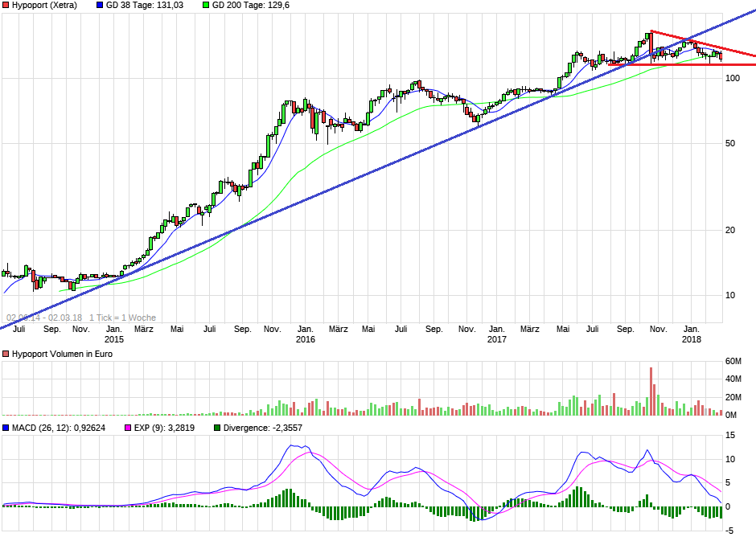The width and height of the screenshot is (756, 537).
Task: Click the 100 price axis label
Action: tap(733, 78)
